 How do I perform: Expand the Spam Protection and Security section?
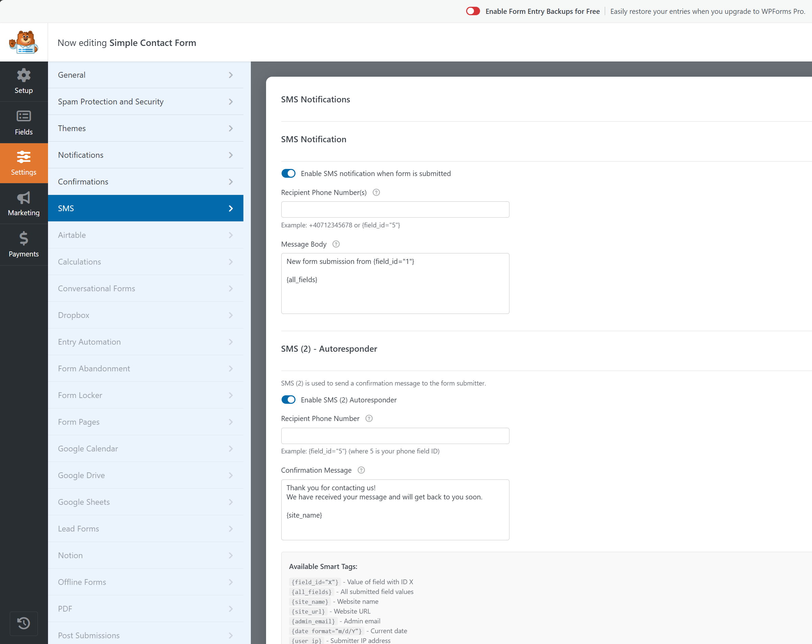pos(146,101)
